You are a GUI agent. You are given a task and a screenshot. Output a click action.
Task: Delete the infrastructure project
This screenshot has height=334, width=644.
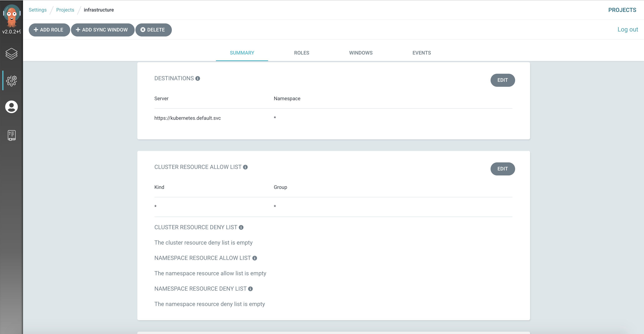click(x=153, y=30)
